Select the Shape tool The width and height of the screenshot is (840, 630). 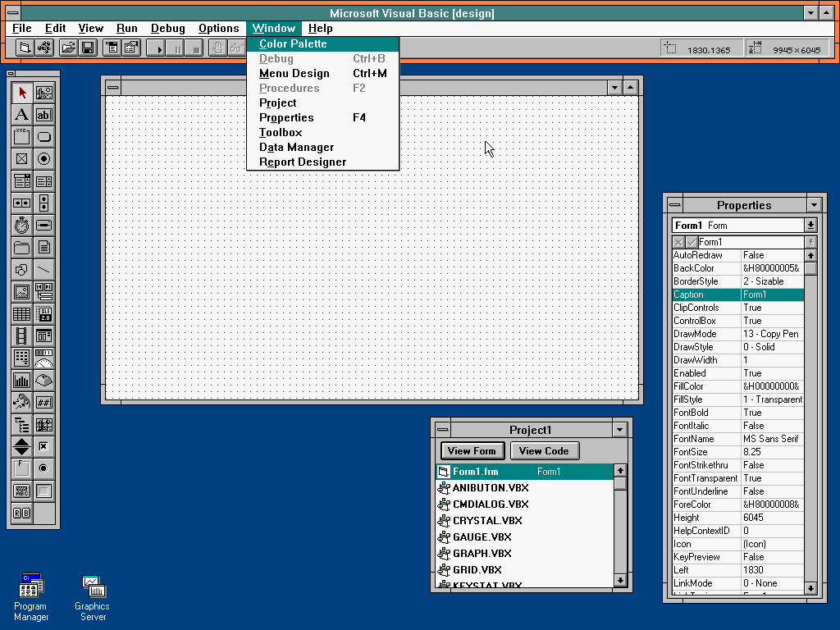coord(22,269)
